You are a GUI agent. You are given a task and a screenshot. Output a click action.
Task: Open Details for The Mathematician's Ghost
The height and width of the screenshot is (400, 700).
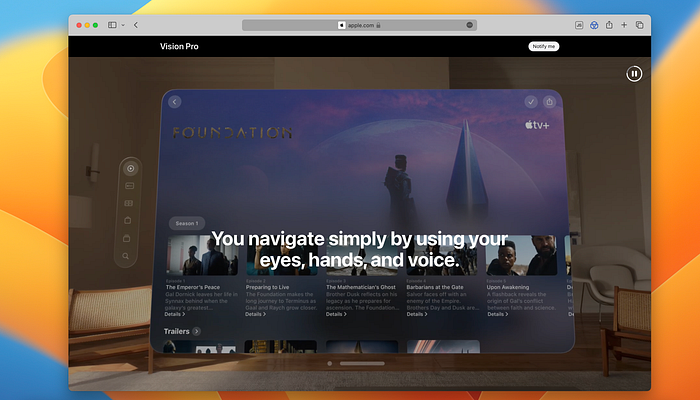coord(336,314)
